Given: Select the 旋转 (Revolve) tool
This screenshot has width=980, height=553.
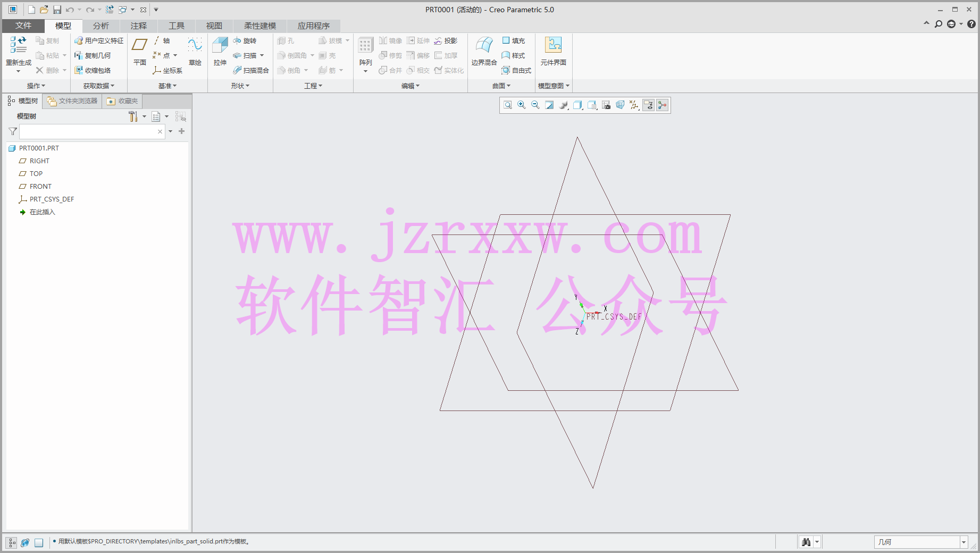Looking at the screenshot, I should 245,40.
